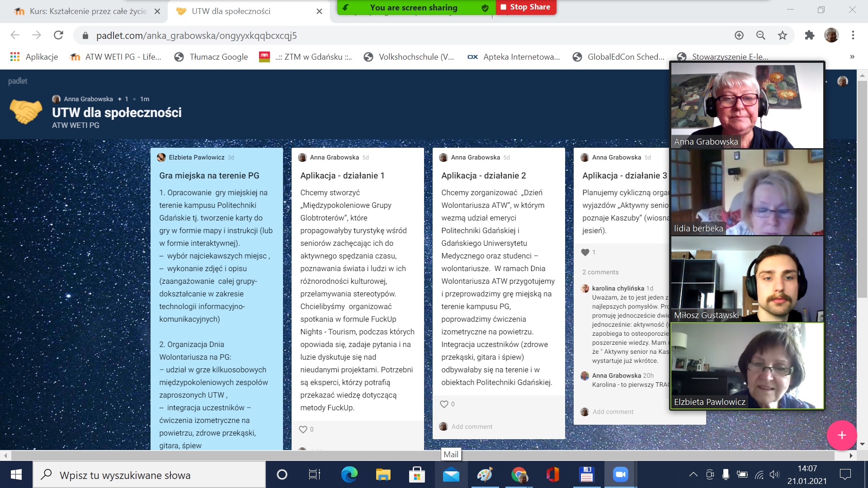Click the zoom magnifier icon in address bar

[761, 35]
